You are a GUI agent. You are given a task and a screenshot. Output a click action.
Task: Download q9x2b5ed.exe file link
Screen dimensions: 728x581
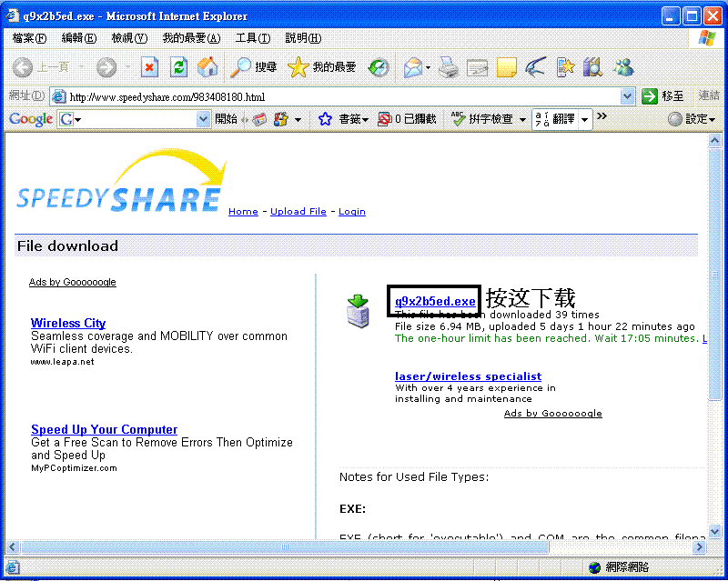click(x=435, y=301)
